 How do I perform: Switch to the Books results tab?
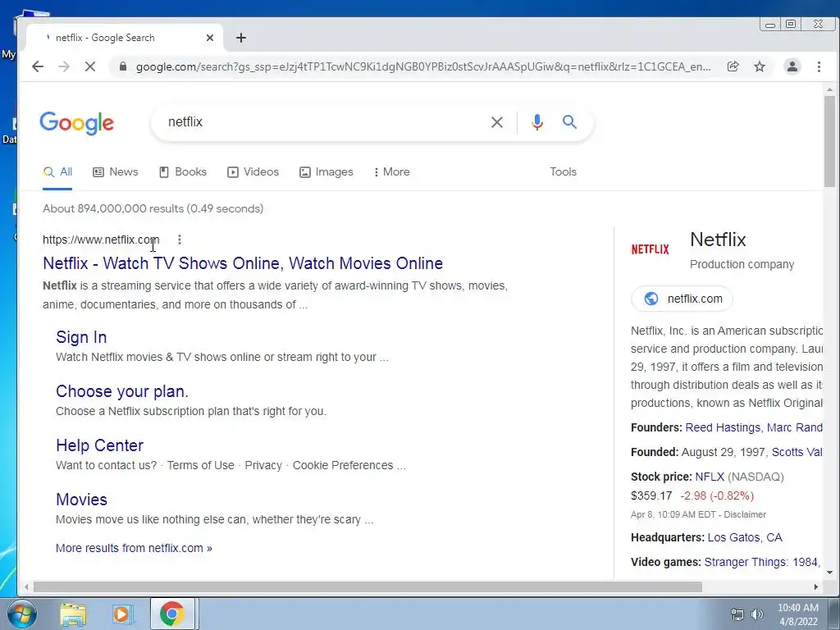click(183, 172)
